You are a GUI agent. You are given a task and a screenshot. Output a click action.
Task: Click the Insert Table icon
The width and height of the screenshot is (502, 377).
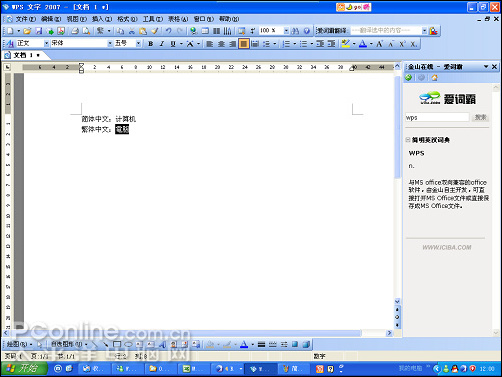pos(205,31)
